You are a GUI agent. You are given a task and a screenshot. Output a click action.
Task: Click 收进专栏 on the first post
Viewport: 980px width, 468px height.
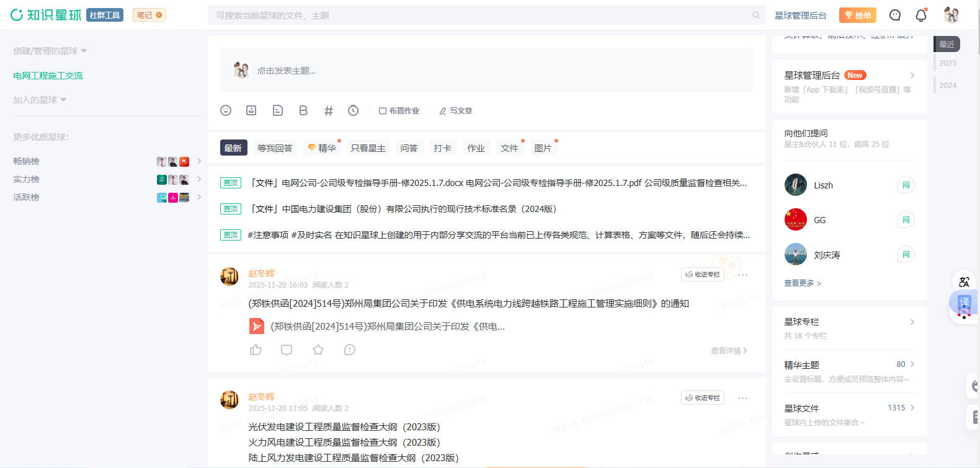click(x=703, y=274)
